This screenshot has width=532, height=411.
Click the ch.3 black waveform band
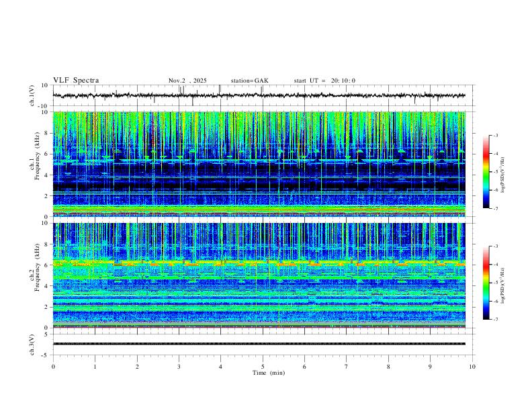[x=259, y=344]
